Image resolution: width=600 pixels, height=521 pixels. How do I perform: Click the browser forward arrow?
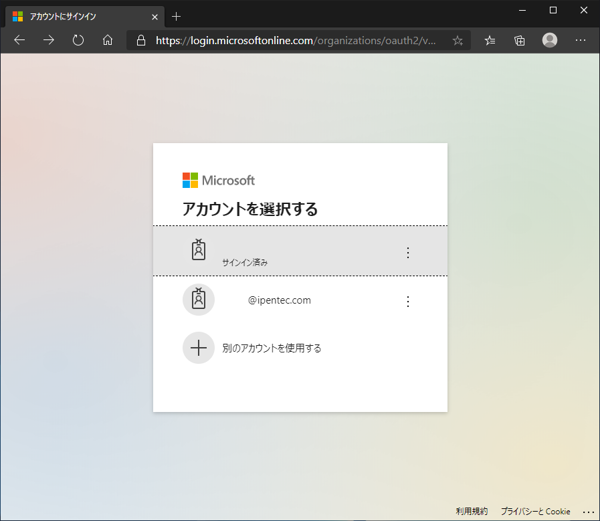coord(49,40)
